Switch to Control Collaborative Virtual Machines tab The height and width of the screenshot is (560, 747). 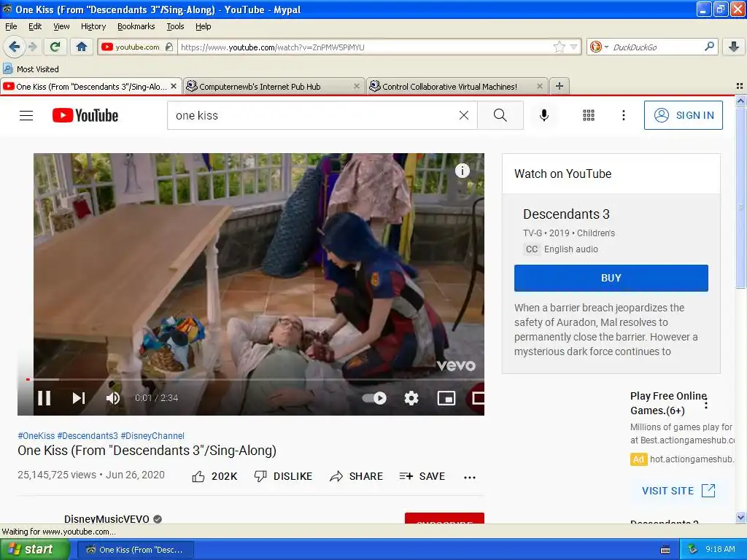455,87
